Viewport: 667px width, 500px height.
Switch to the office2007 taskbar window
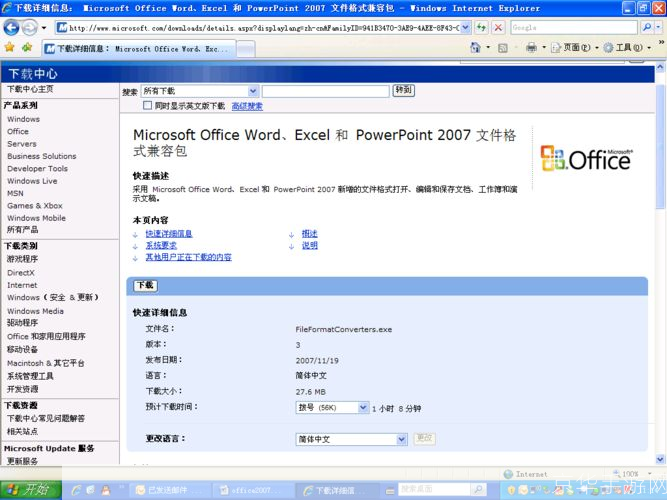251,491
